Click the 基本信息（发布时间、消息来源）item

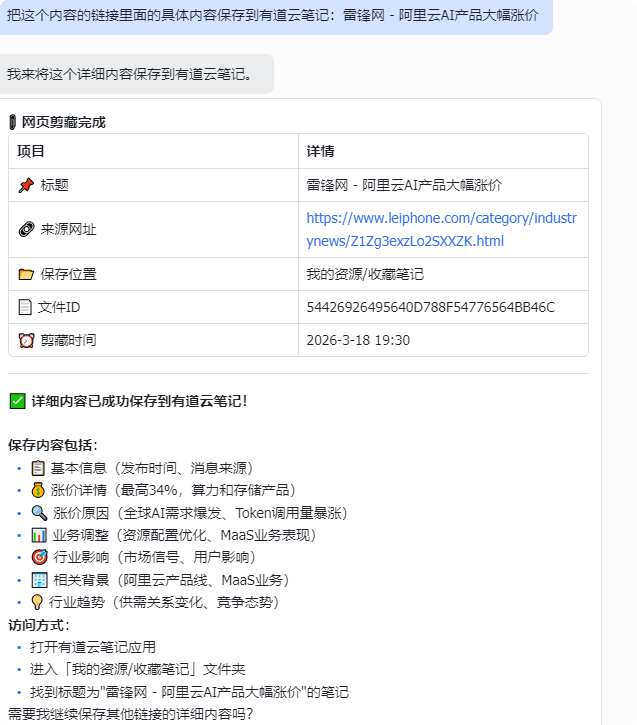(x=152, y=468)
